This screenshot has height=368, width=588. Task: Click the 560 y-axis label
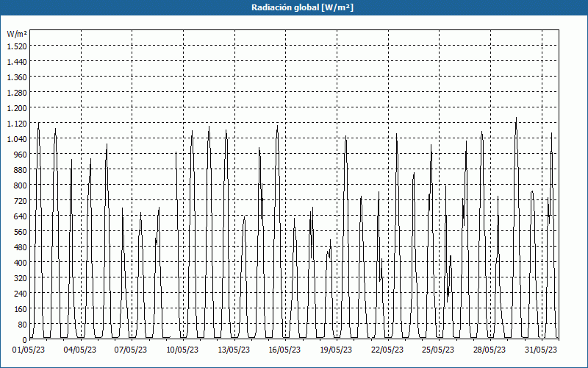(x=21, y=232)
